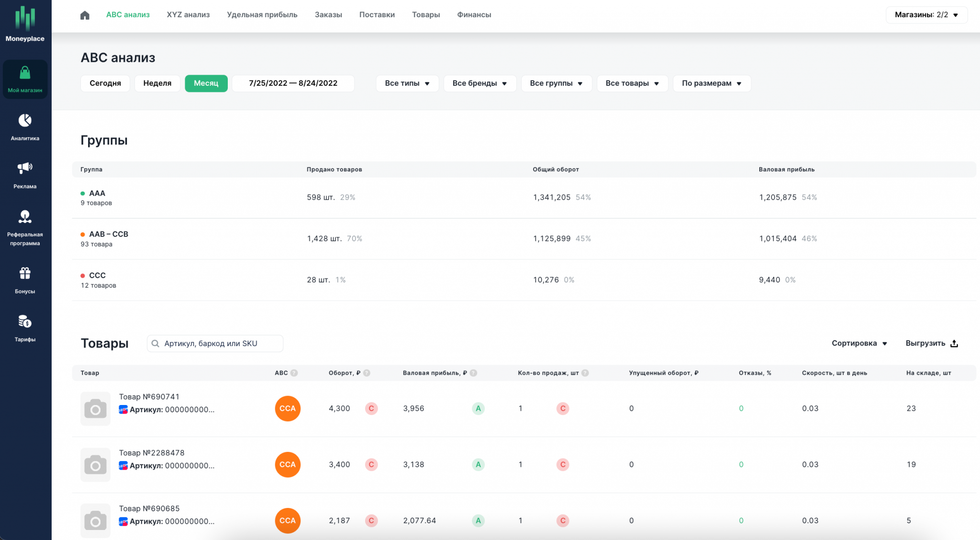Switch to the XYZ анализ tab
The image size is (980, 540).
pos(188,15)
